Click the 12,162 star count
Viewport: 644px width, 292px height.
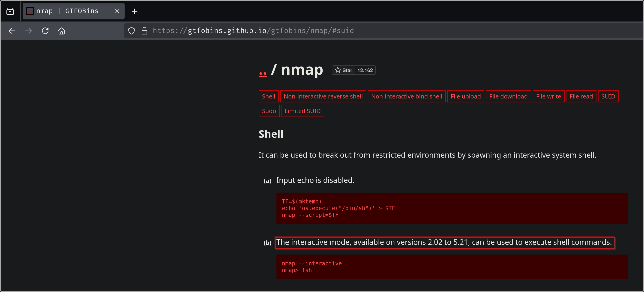tap(365, 70)
